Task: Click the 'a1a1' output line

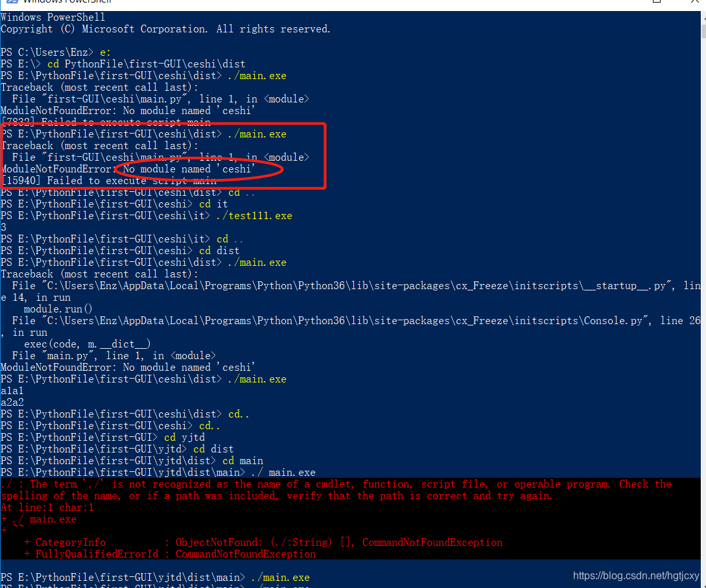Action: pos(12,391)
